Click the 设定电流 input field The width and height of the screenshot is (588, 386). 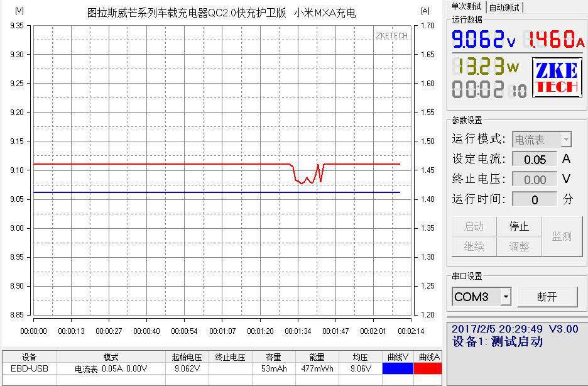tap(535, 160)
